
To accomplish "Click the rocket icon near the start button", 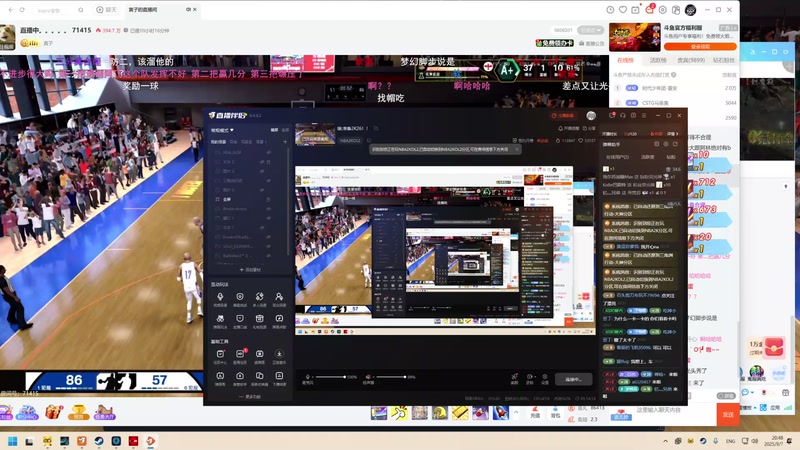I will [514, 377].
